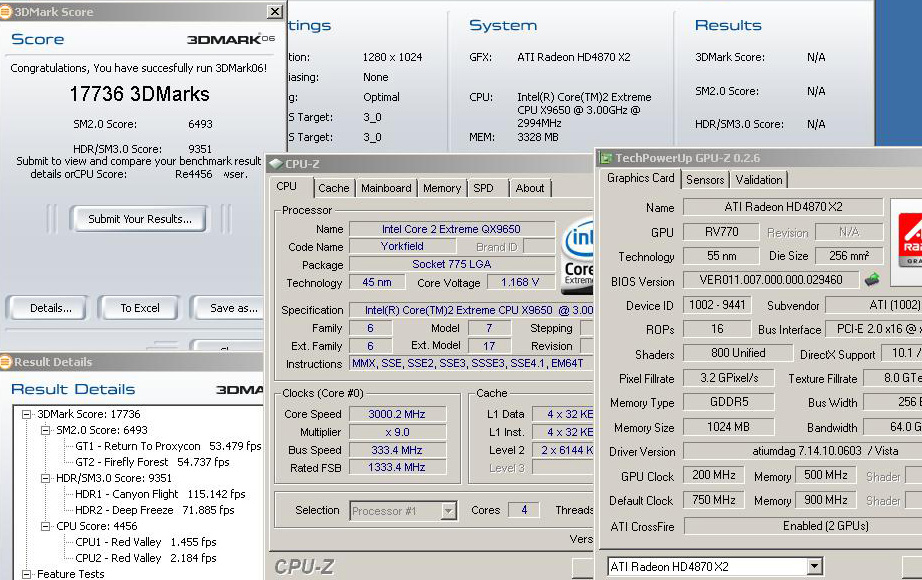
Task: Click the To Excel button
Action: coord(140,308)
